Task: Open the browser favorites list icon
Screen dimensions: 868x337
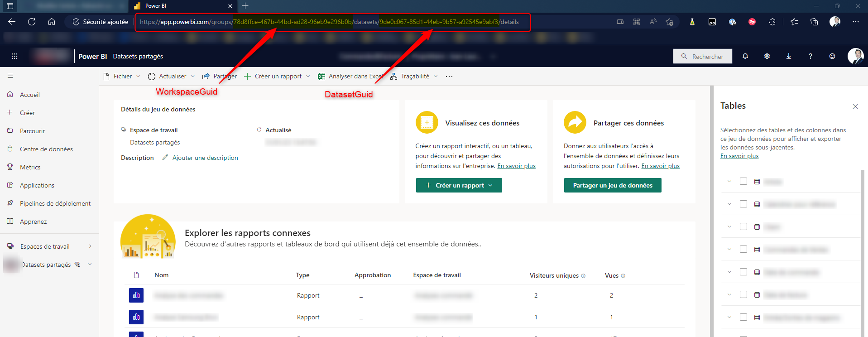Action: coord(794,22)
